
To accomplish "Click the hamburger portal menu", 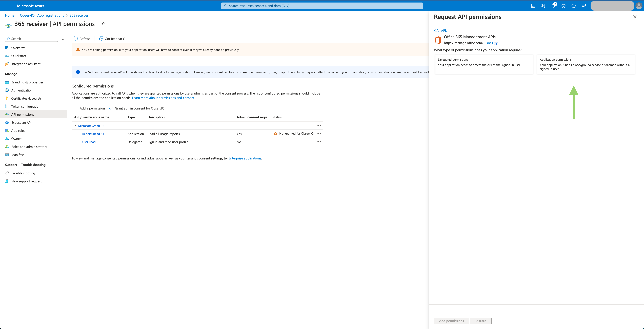I will [6, 6].
